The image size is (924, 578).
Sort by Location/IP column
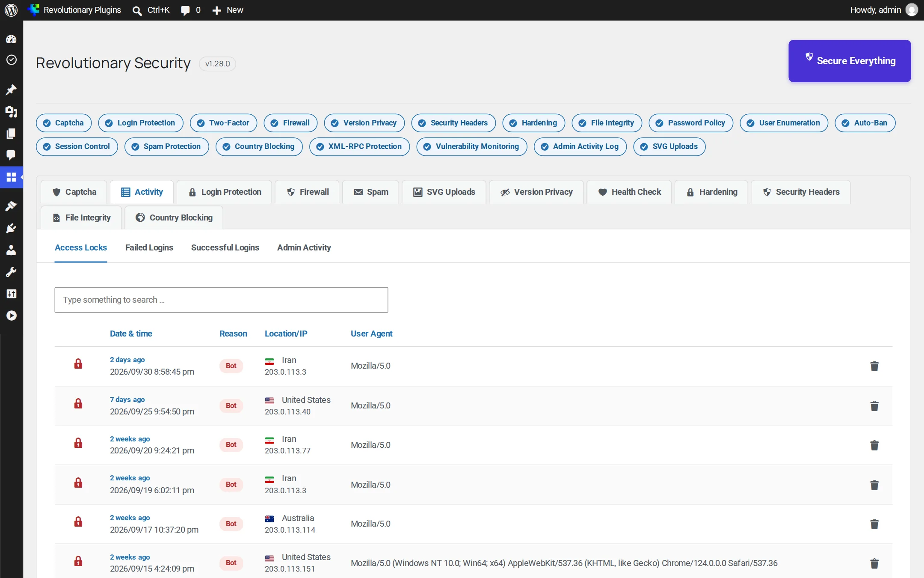[x=286, y=334]
